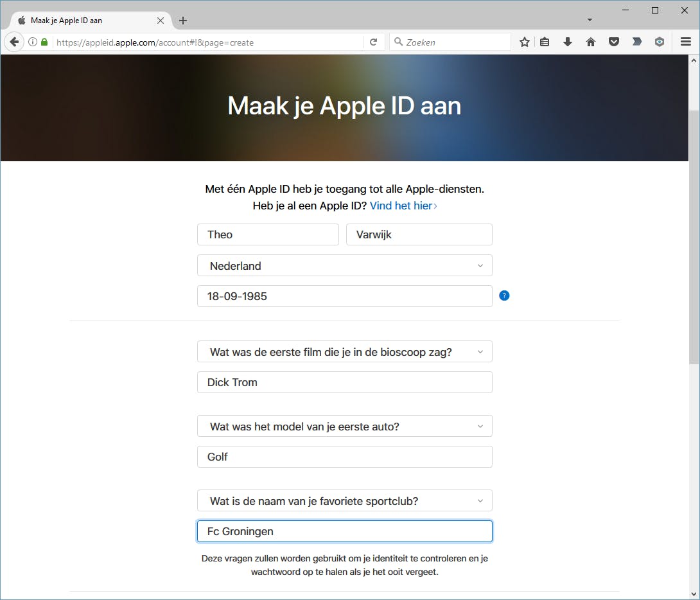Screen dimensions: 700x600
Task: Edit the first name field 'Theo'
Action: tap(268, 234)
